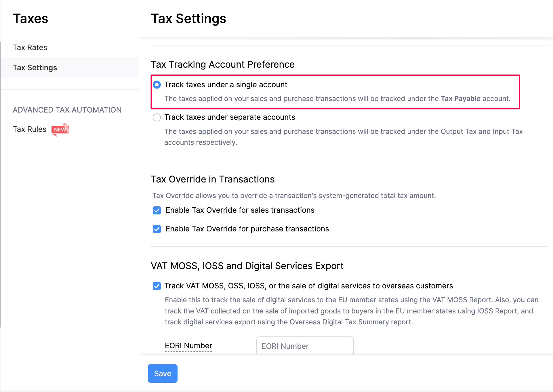Click the Tax Settings page title
Screen dimensions: 553x392
pos(189,18)
